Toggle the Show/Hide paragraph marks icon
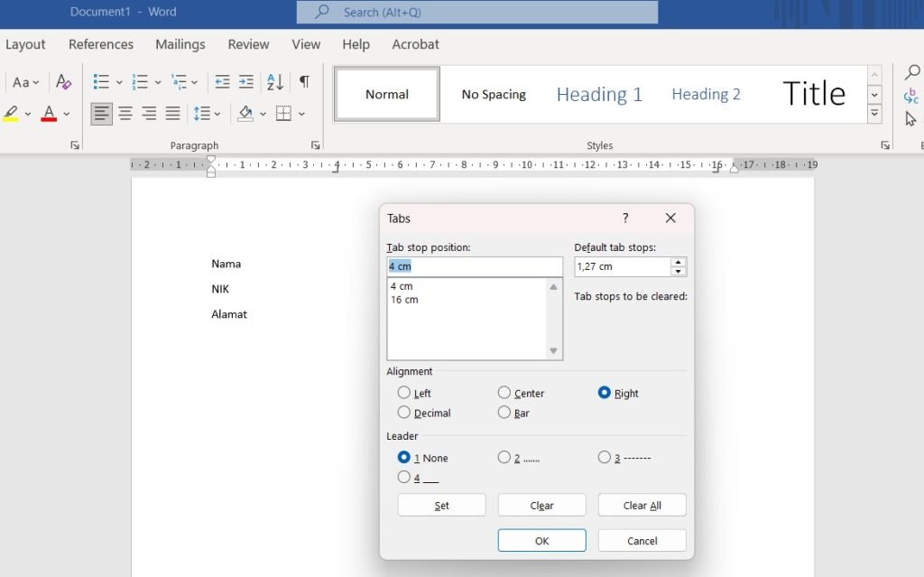 [304, 82]
